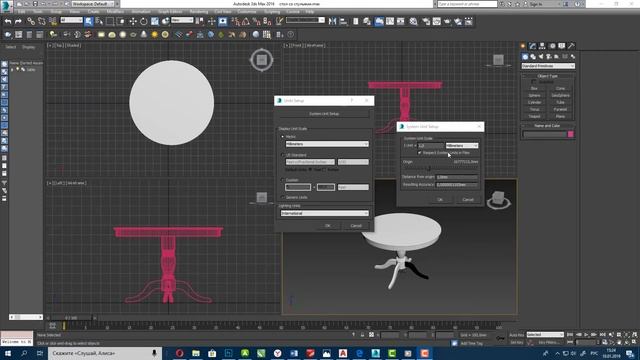Toggle the Percent Snap icon
640x360 pixels.
256,21
